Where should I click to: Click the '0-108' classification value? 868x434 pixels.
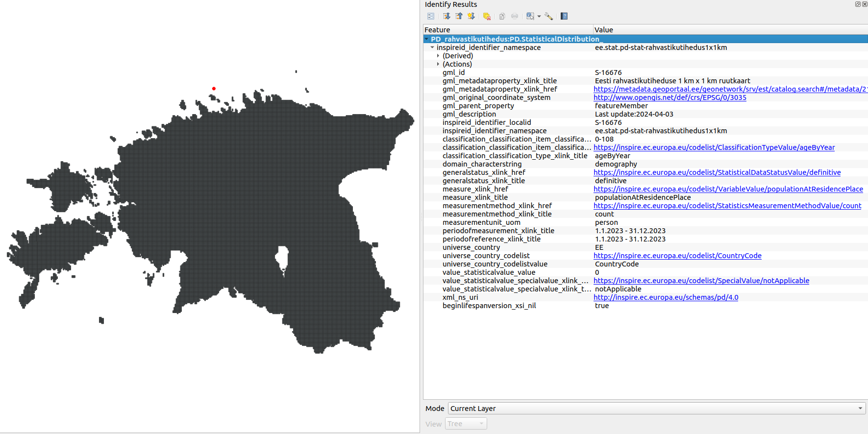point(604,139)
